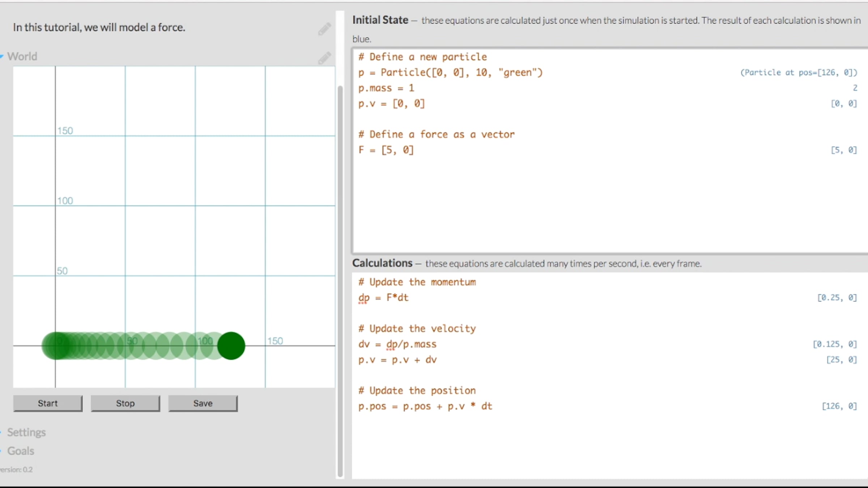Viewport: 868px width, 488px height.
Task: Expand the Goals section
Action: point(21,451)
